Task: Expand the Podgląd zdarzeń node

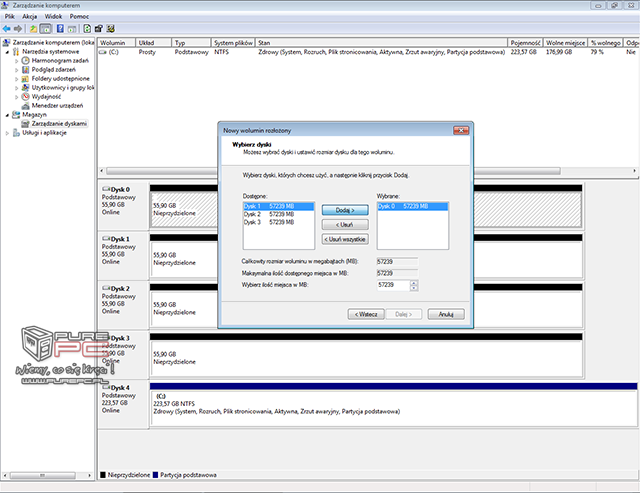Action: [x=17, y=70]
